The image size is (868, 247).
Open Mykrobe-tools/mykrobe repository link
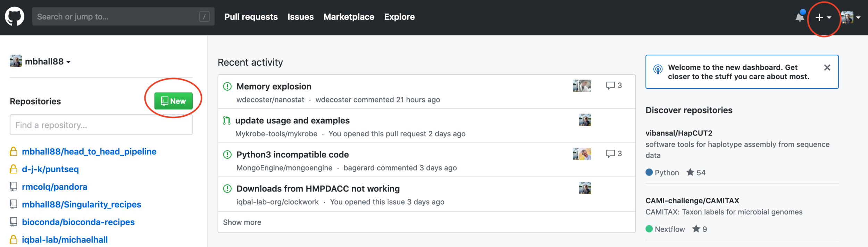[276, 134]
